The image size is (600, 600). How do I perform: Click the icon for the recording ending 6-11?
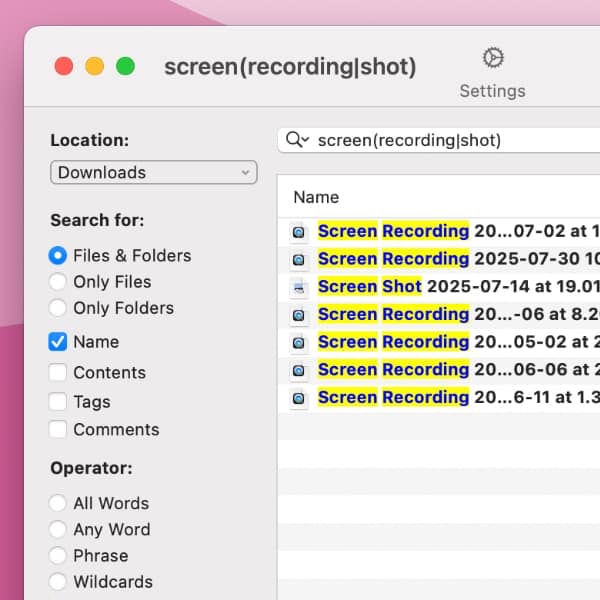[298, 398]
